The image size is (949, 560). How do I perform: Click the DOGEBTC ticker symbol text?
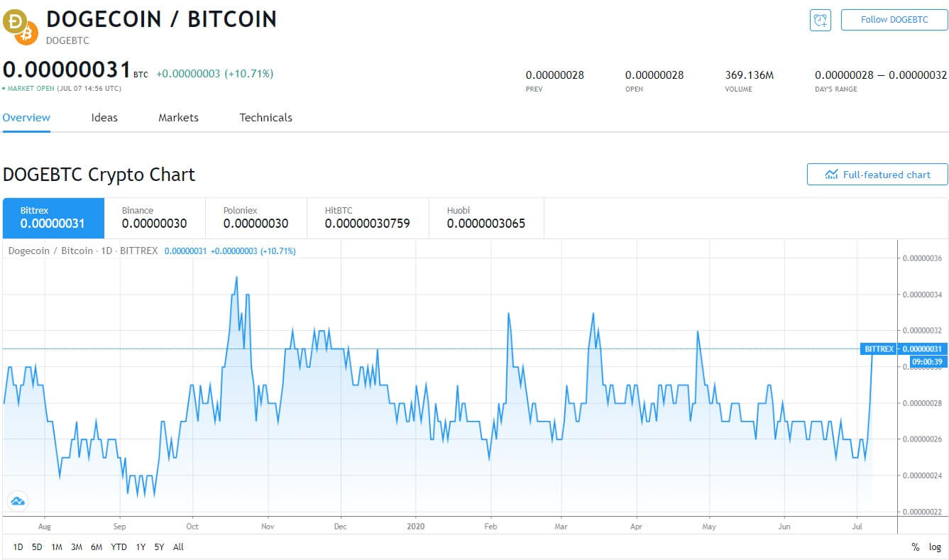click(x=67, y=40)
